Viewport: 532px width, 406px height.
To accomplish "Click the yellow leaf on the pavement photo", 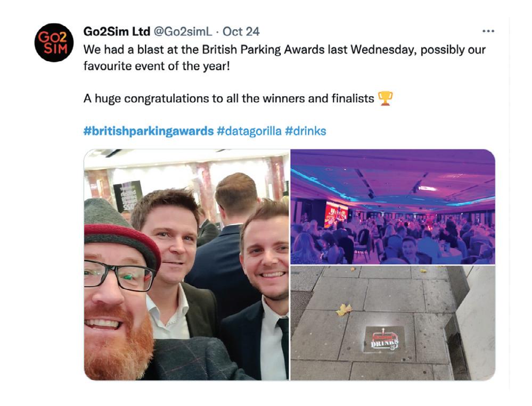I will [x=344, y=309].
